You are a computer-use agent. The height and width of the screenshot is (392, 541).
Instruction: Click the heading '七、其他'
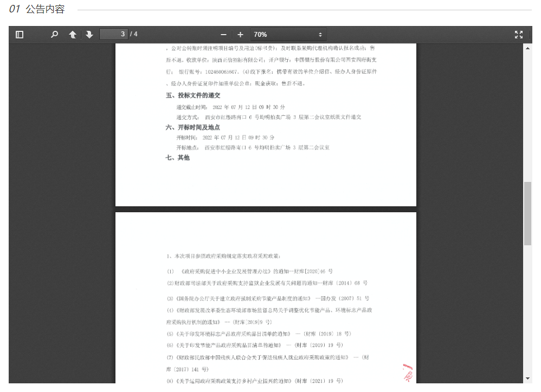(x=178, y=158)
